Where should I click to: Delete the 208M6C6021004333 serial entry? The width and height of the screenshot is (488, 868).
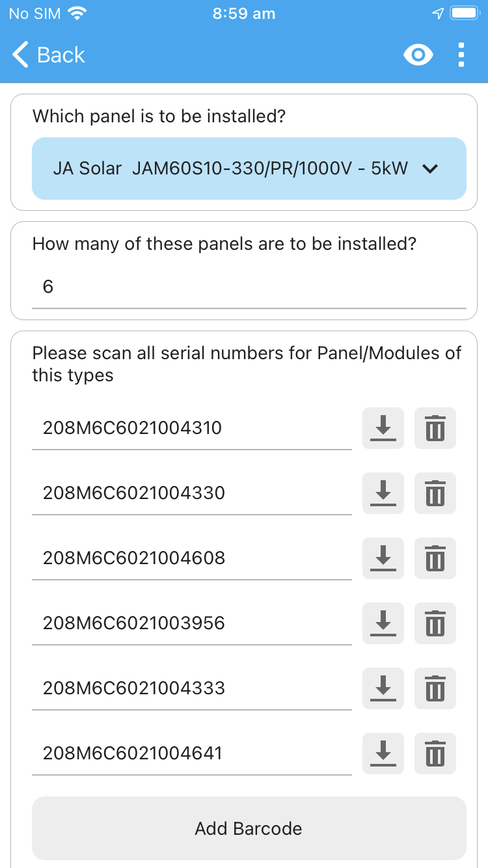(435, 688)
